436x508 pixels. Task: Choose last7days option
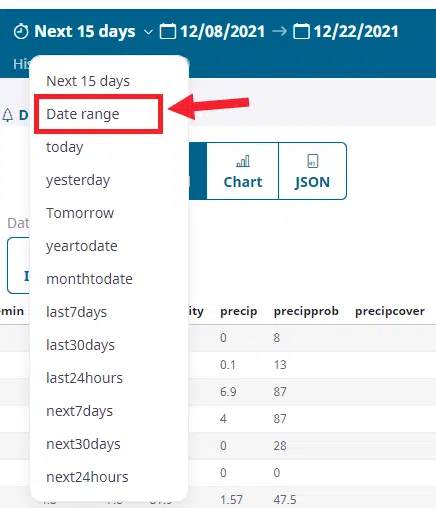click(77, 312)
